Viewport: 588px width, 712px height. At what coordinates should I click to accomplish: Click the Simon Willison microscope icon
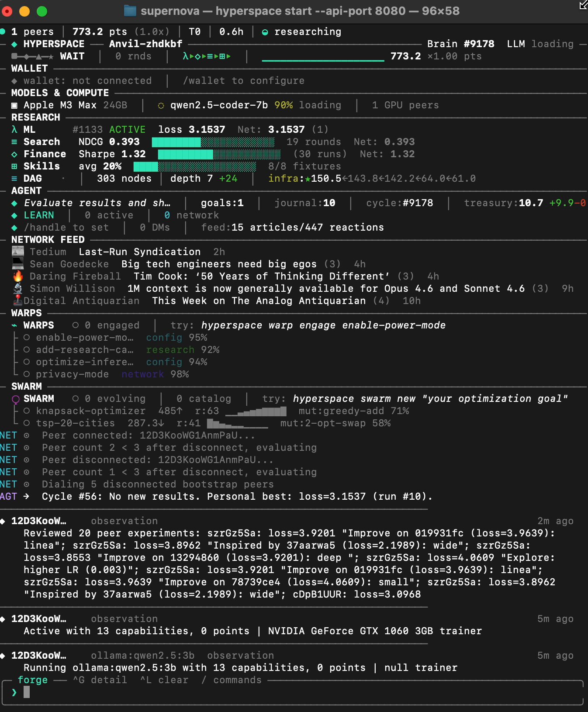tap(18, 288)
